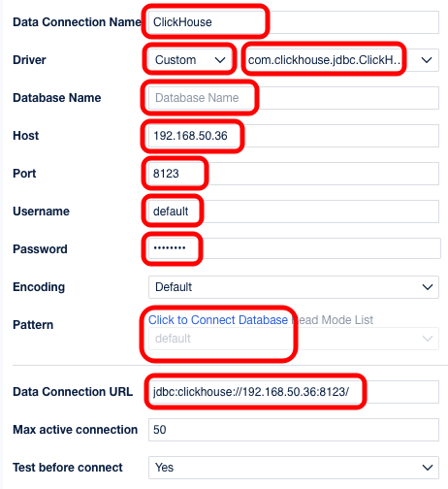The image size is (448, 489).
Task: Click the Username field containing default
Action: (294, 212)
